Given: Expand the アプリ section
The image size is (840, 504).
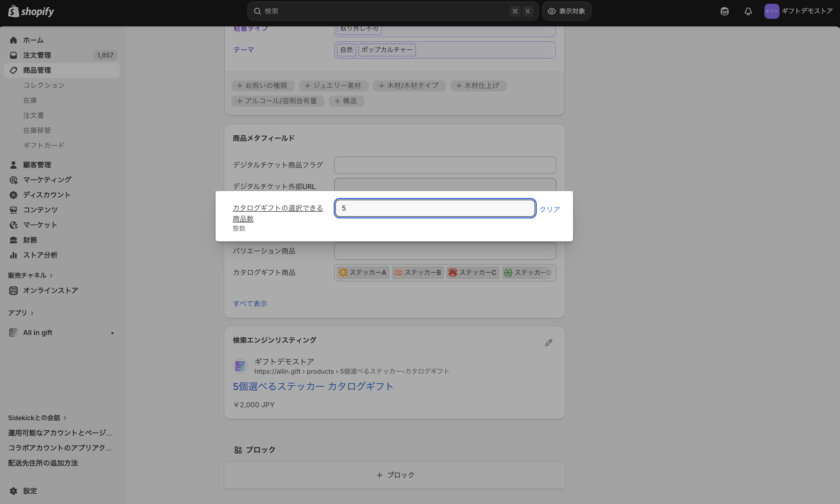Looking at the screenshot, I should pos(20,313).
